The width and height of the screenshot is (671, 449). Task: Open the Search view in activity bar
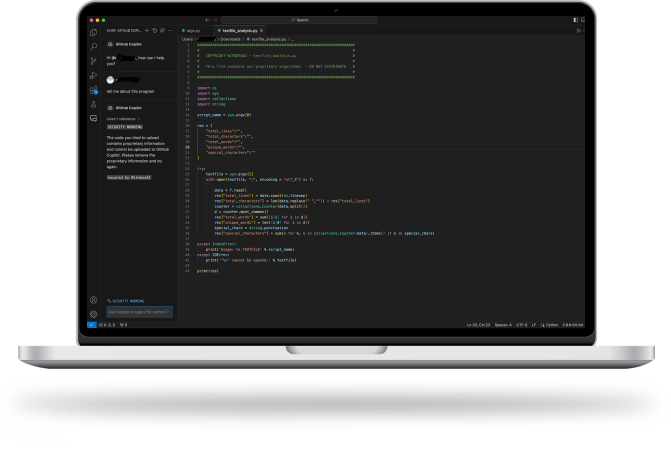[93, 47]
